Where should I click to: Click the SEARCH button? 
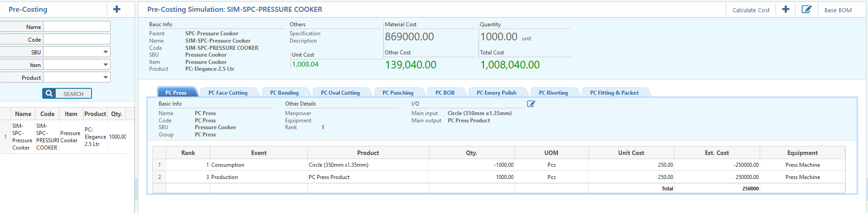click(67, 93)
